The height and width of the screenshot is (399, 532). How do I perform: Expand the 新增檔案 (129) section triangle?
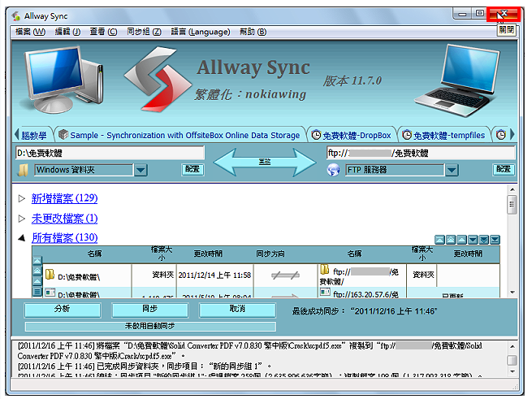coord(22,198)
